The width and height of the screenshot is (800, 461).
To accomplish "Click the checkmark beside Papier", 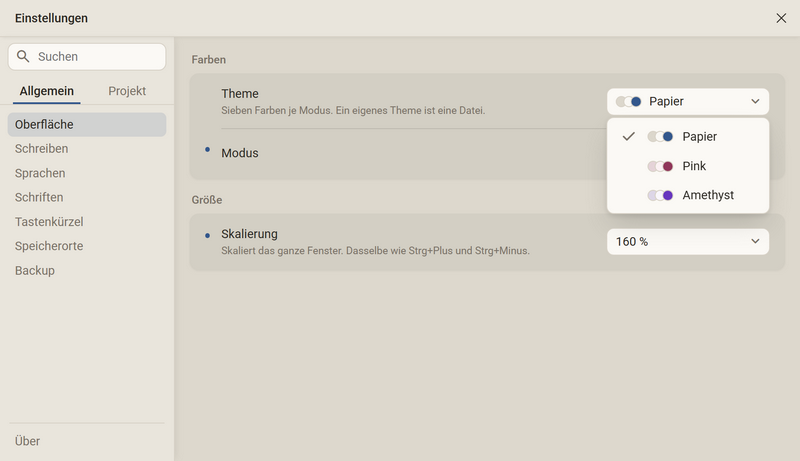I will (x=629, y=136).
